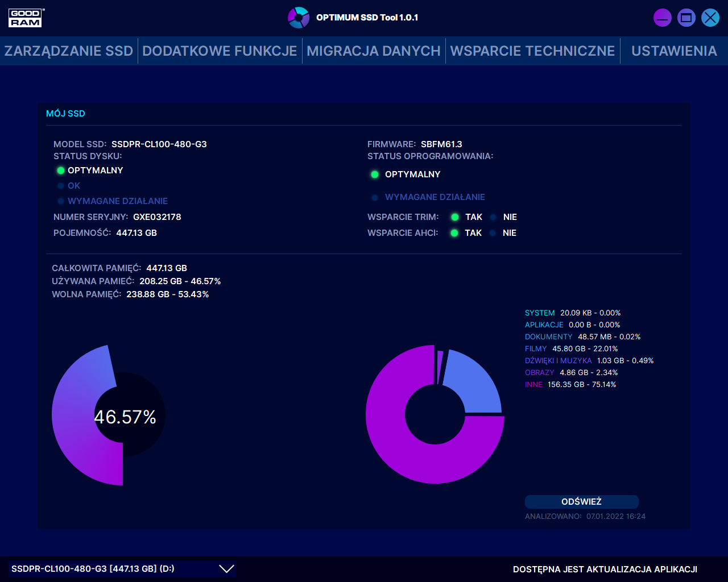Screen dimensions: 728x582
Task: Click WOLNA PAMIĘĆ 238.88 GB - 53.43%
Action: (x=168, y=294)
